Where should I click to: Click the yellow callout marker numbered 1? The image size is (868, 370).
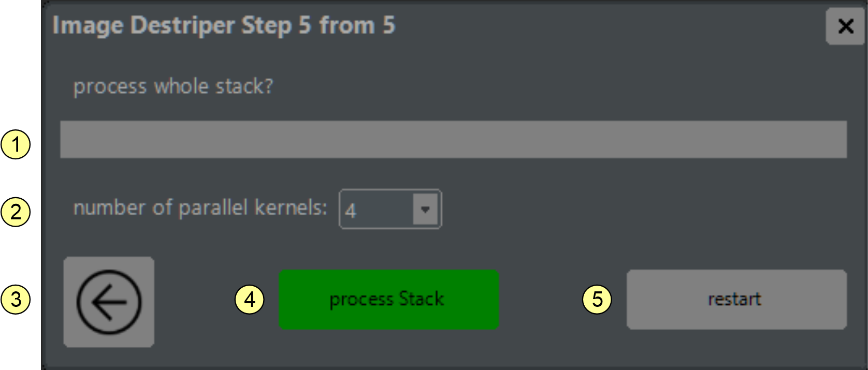pos(16,144)
